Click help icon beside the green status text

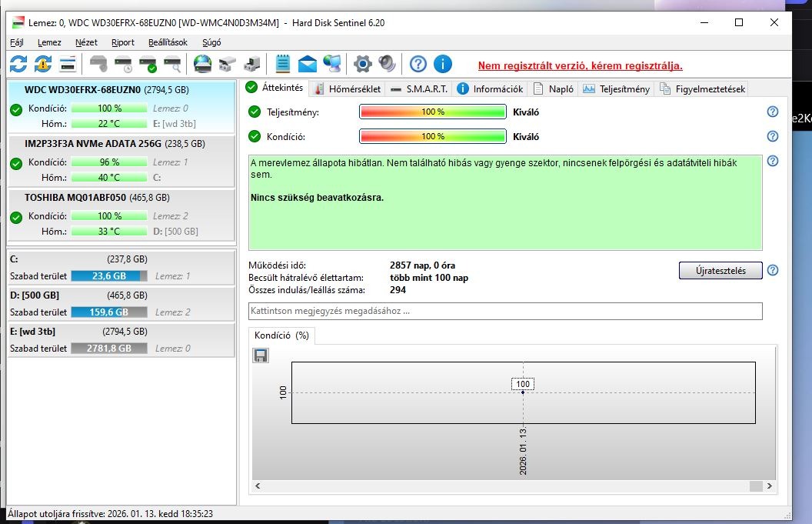tap(773, 161)
